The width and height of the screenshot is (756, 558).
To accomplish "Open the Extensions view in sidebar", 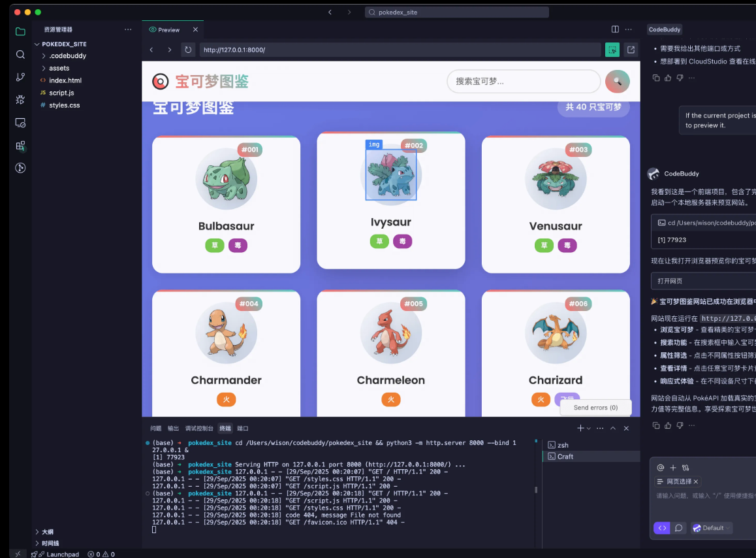I will coord(20,146).
